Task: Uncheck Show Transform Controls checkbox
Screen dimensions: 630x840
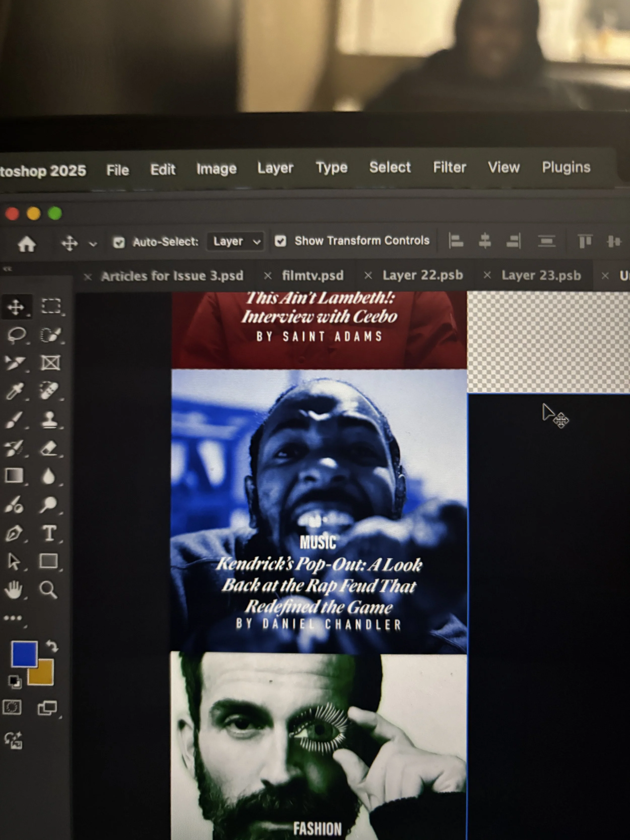Action: pyautogui.click(x=280, y=241)
